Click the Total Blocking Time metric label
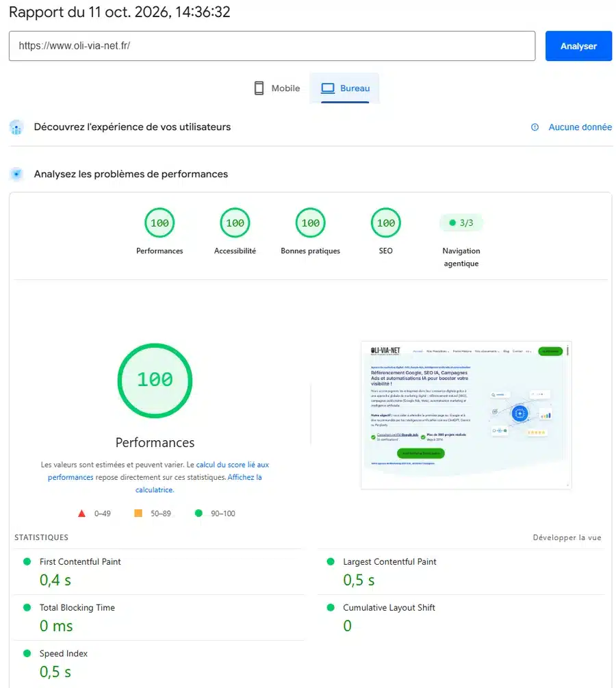The width and height of the screenshot is (616, 688). 77,608
